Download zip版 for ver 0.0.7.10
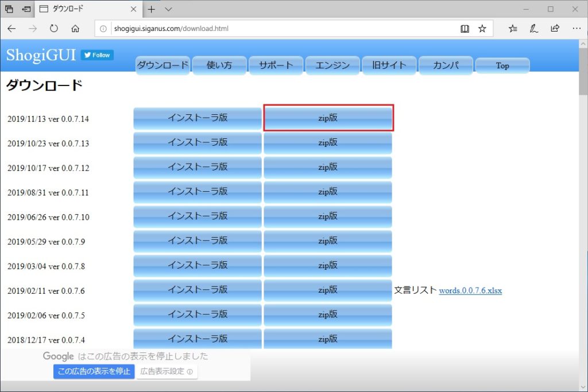588x392 pixels. point(328,216)
